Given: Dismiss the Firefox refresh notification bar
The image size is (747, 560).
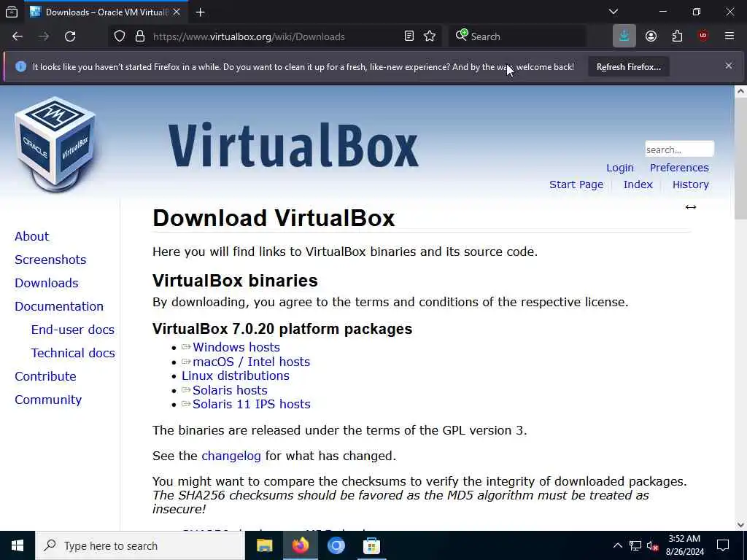Looking at the screenshot, I should [729, 66].
